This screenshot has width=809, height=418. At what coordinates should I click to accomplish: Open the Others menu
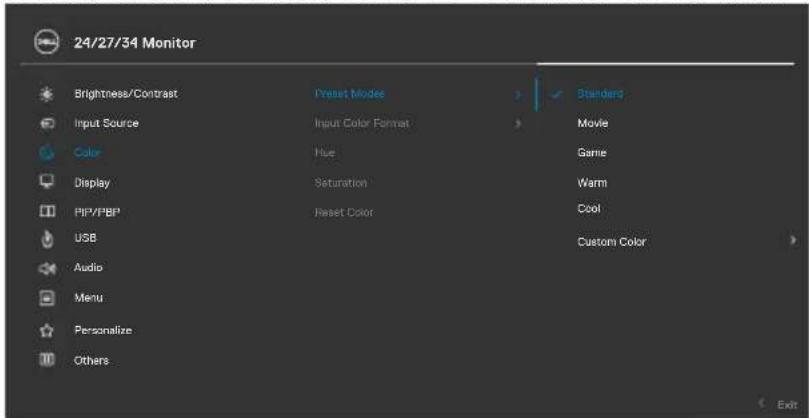[91, 360]
